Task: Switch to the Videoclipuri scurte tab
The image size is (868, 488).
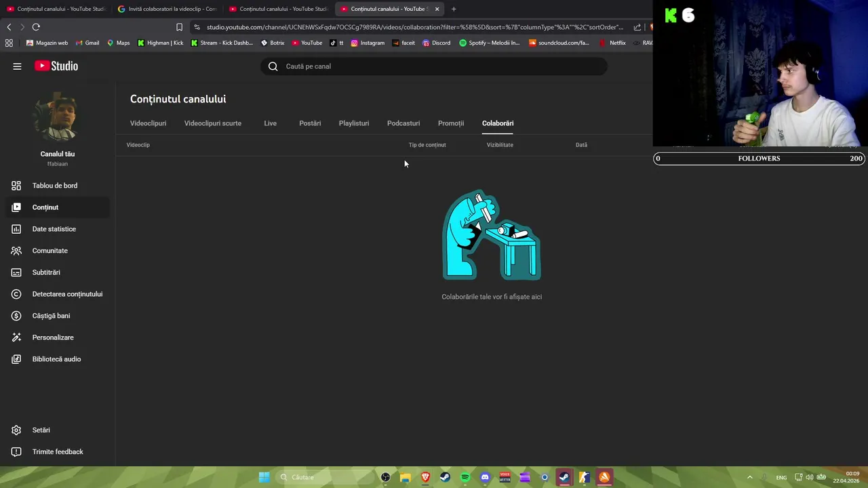Action: coord(213,123)
